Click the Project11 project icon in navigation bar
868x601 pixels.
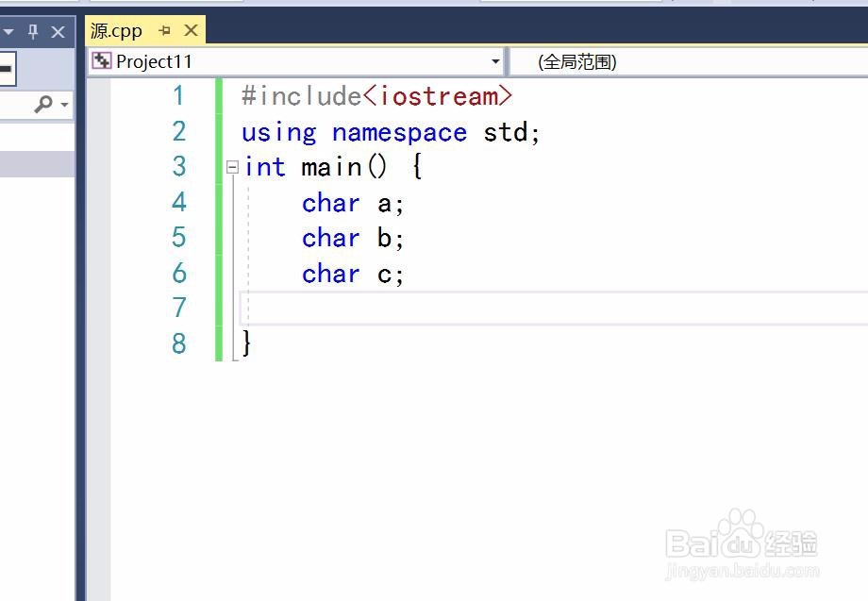101,60
